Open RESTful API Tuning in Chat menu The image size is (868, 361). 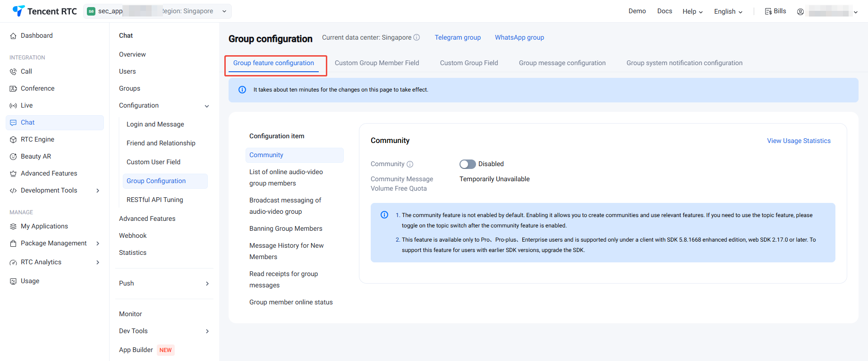coord(155,200)
